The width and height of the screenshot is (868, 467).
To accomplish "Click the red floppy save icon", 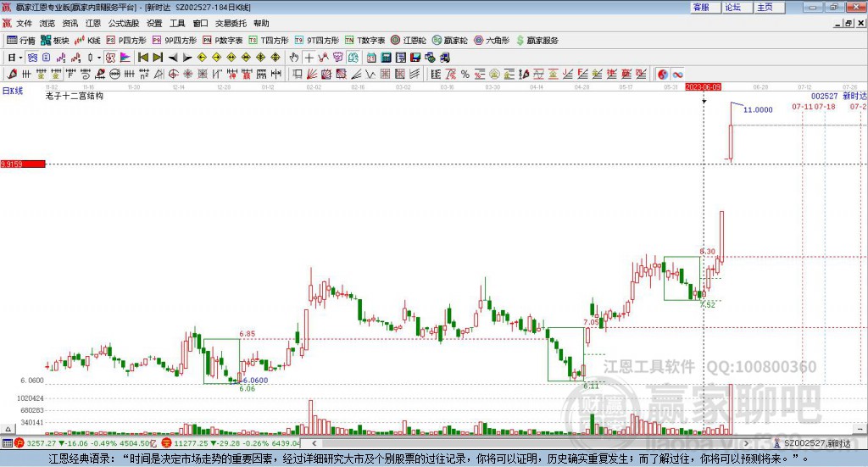I will tap(415, 58).
